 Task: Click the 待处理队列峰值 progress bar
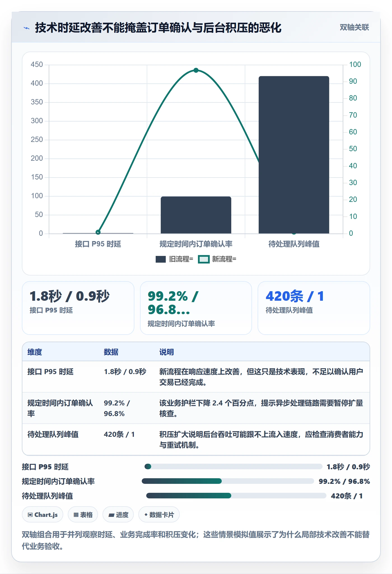point(236,496)
